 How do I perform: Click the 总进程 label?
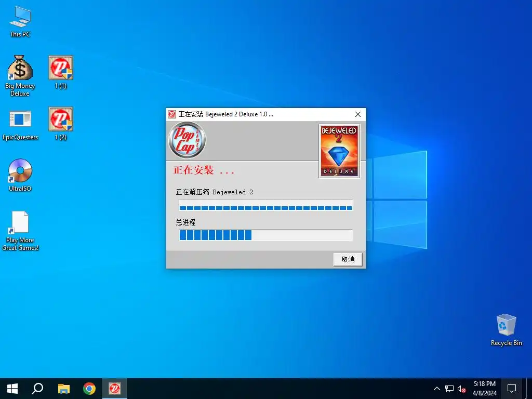[x=185, y=222]
